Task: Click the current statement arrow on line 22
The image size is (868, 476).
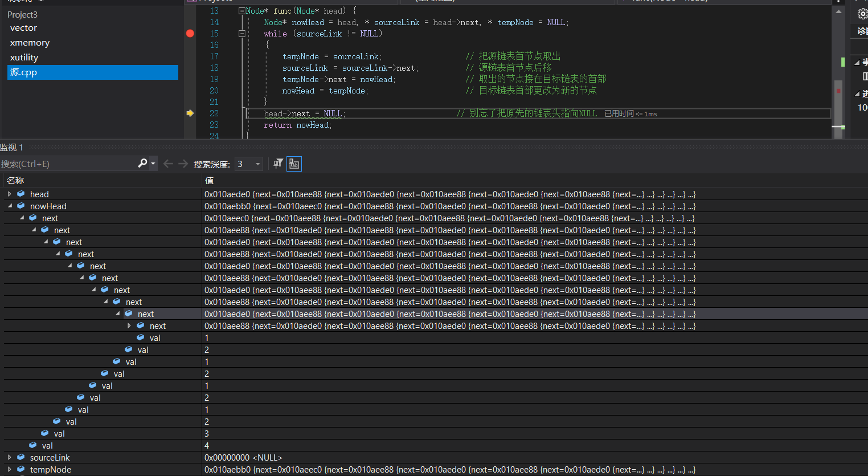Action: click(x=190, y=113)
